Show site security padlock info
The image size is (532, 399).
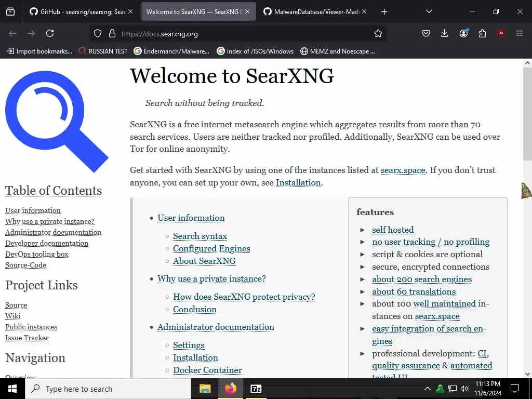coord(112,34)
